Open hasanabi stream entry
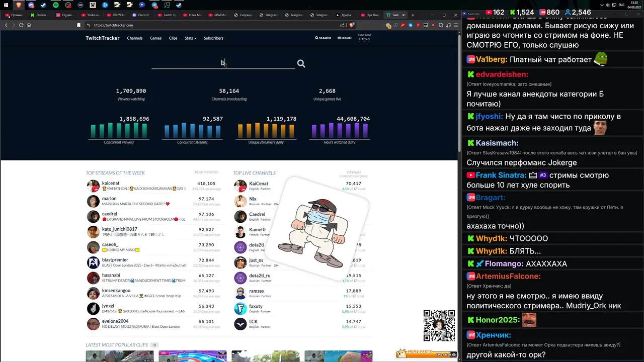This screenshot has height=362, width=644. click(x=111, y=276)
